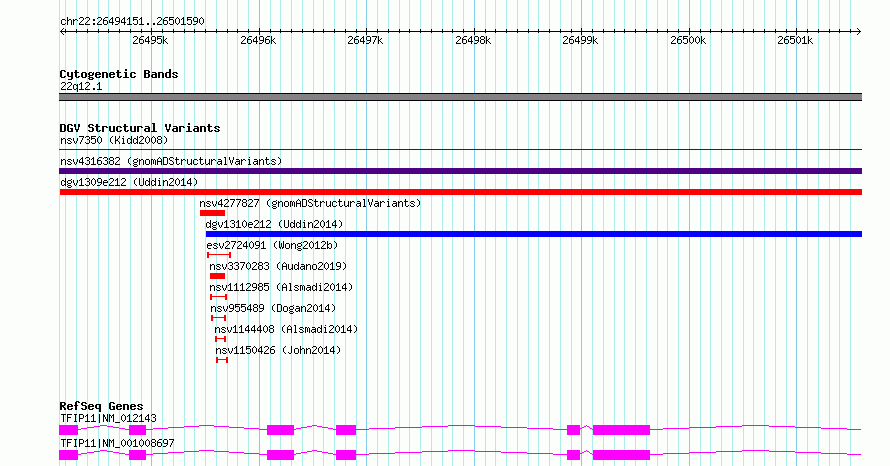The width and height of the screenshot is (890, 466).
Task: Select the gray 22q12.1 cytogenetic band bar
Action: click(x=460, y=97)
